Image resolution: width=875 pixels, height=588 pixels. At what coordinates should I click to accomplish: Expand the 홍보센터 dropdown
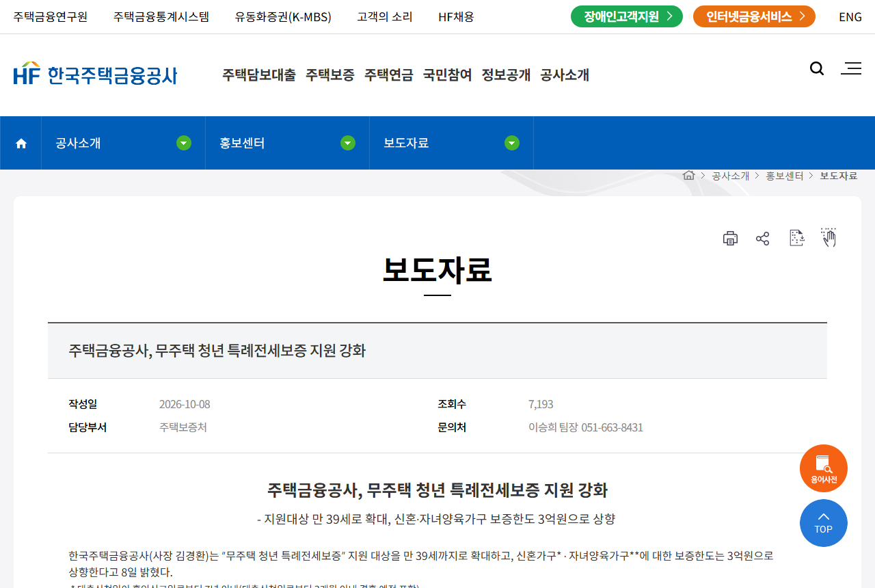coord(287,143)
